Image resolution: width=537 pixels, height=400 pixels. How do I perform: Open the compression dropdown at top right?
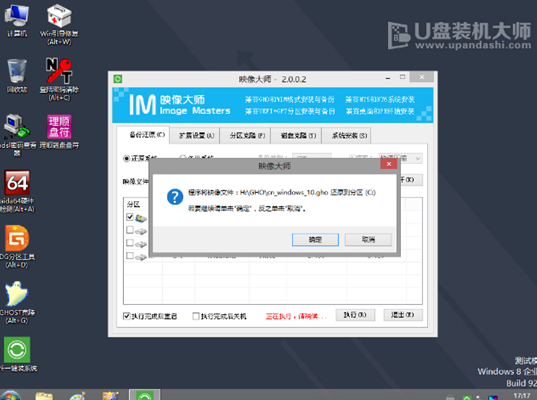tap(400, 158)
